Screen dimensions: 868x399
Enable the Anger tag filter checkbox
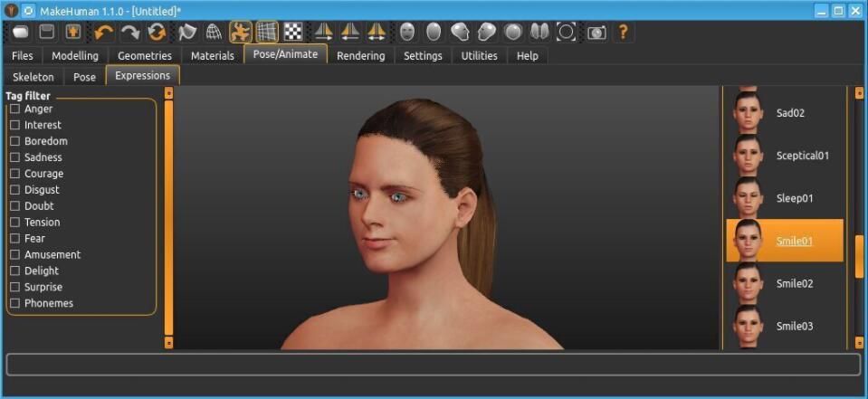point(14,109)
